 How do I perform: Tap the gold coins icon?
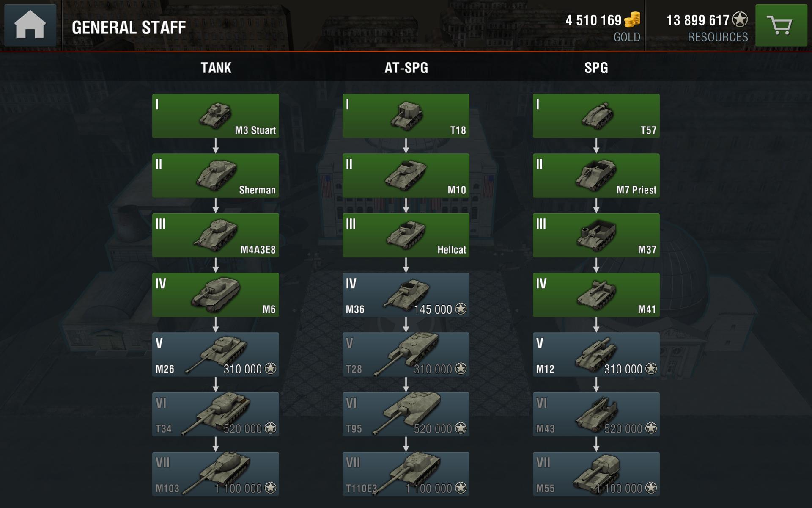point(632,19)
